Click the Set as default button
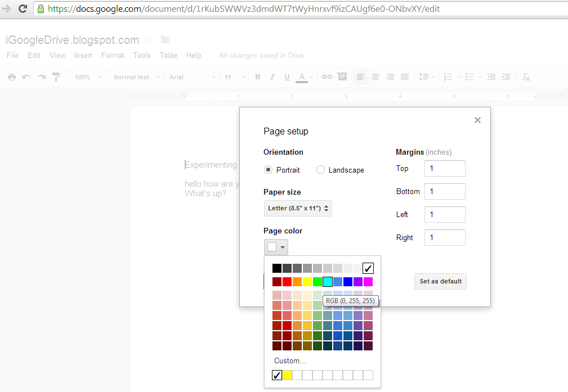The image size is (568, 392). click(x=440, y=282)
